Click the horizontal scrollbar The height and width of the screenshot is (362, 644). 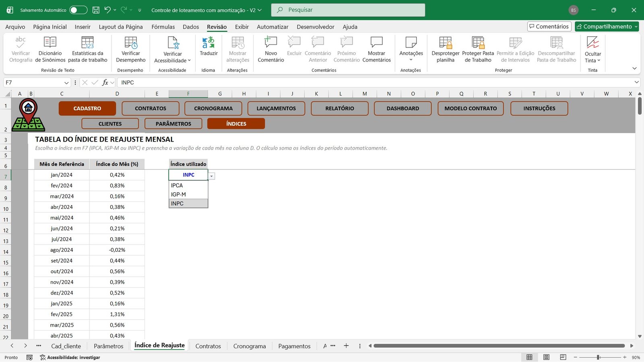tap(499, 346)
